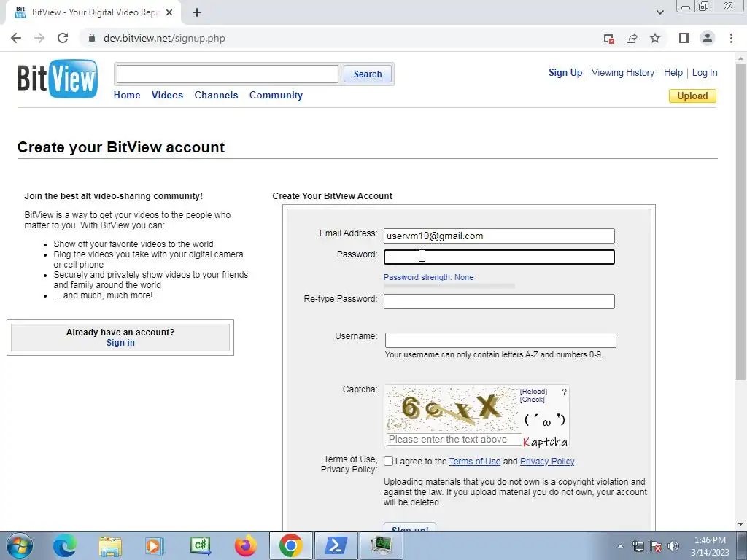
Task: Click the Search button
Action: tap(368, 74)
